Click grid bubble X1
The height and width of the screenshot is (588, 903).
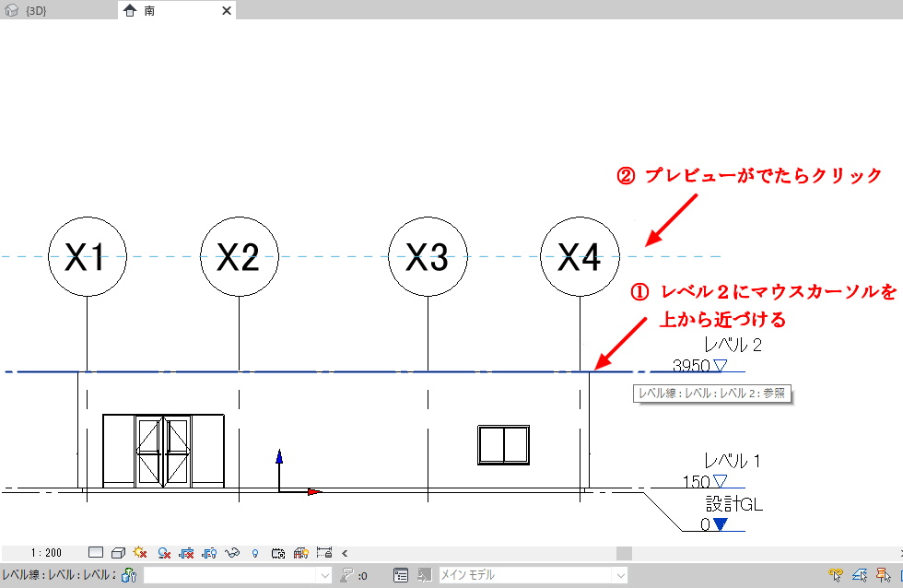[x=87, y=257]
